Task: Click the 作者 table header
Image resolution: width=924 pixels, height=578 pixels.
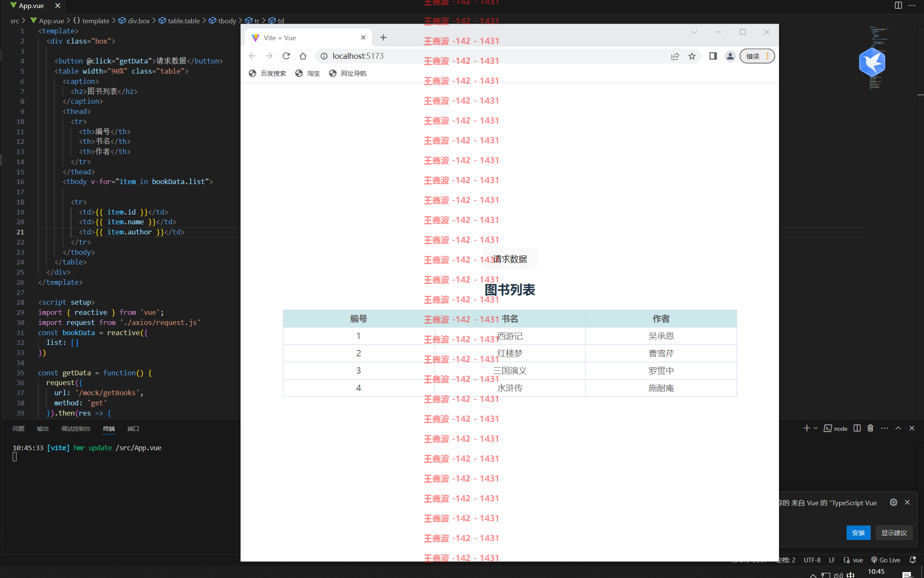Action: (661, 319)
